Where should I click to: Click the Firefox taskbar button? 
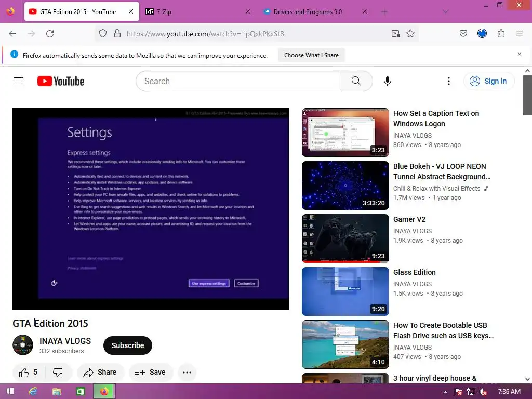(x=104, y=392)
